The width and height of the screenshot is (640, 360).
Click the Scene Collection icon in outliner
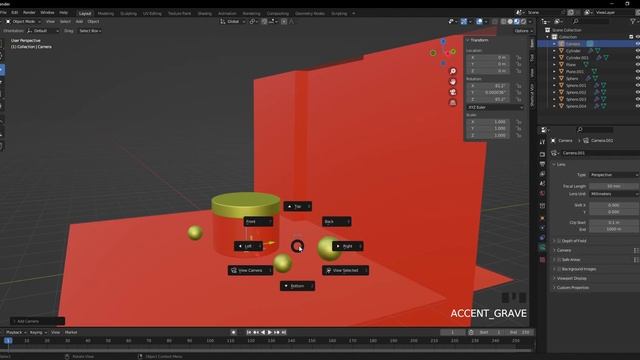pyautogui.click(x=548, y=30)
